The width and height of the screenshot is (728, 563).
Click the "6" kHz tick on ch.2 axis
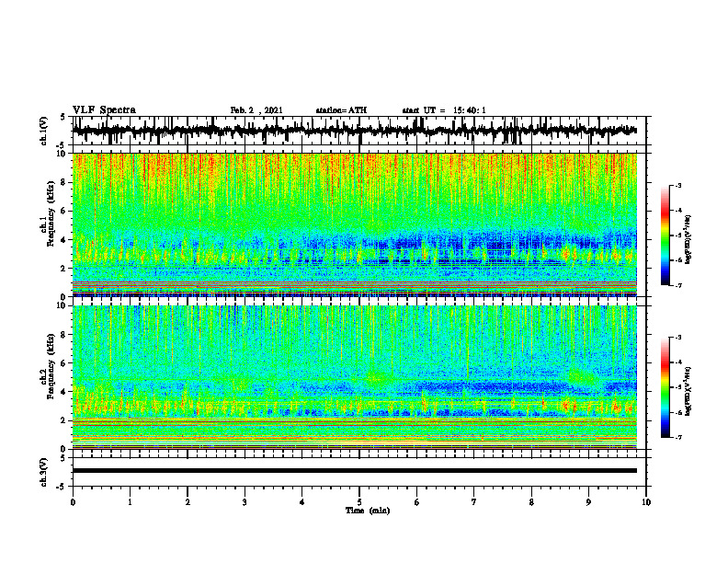click(63, 362)
